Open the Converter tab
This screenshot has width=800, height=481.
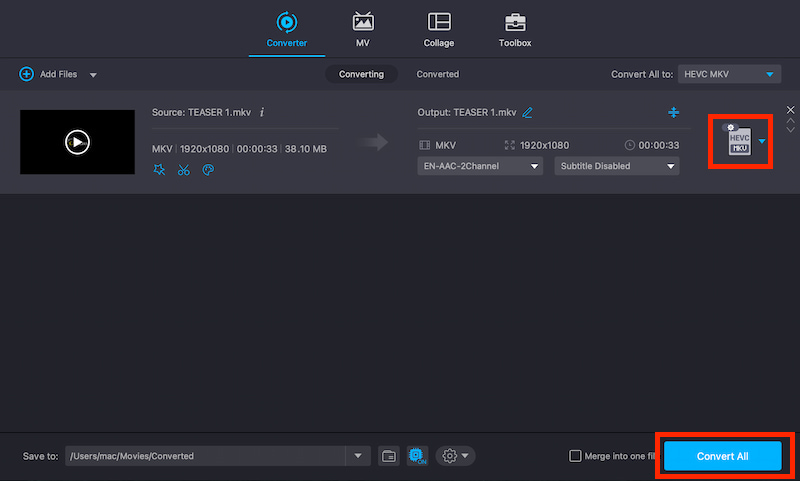pyautogui.click(x=286, y=30)
